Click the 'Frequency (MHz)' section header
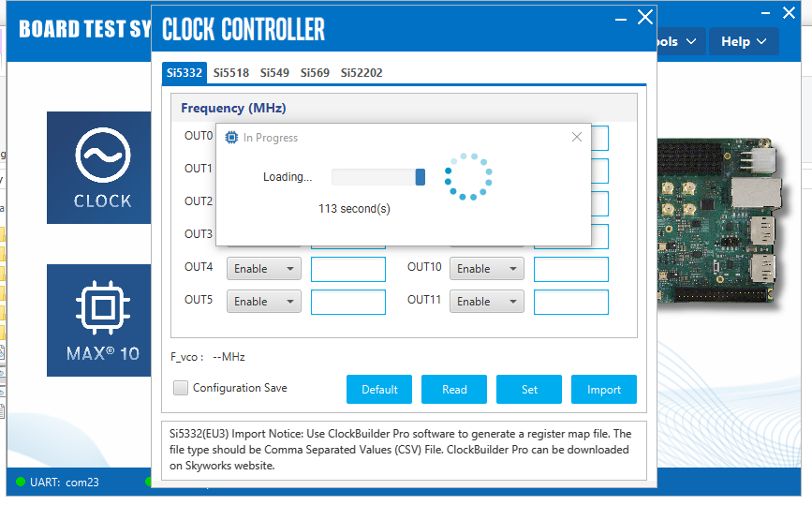This screenshot has width=812, height=520. 233,108
